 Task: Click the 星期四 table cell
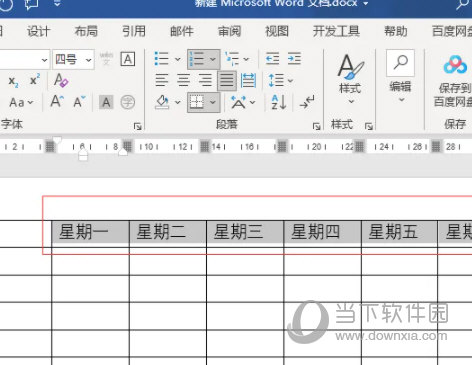[322, 233]
